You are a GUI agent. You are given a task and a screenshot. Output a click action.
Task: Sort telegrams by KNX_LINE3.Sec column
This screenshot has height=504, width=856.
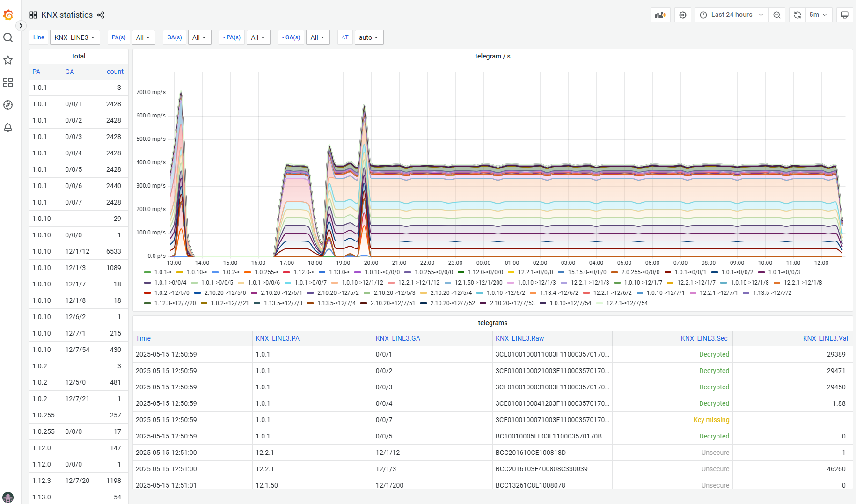[704, 338]
